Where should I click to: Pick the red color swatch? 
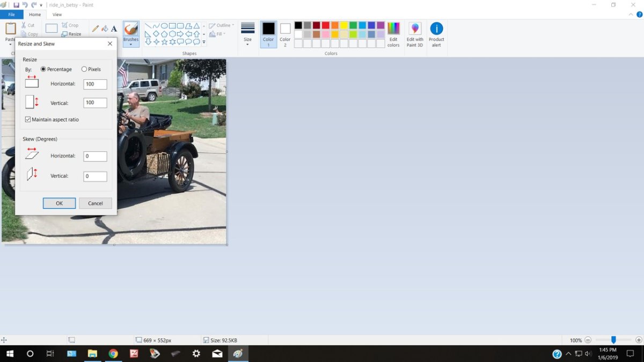[x=325, y=25]
